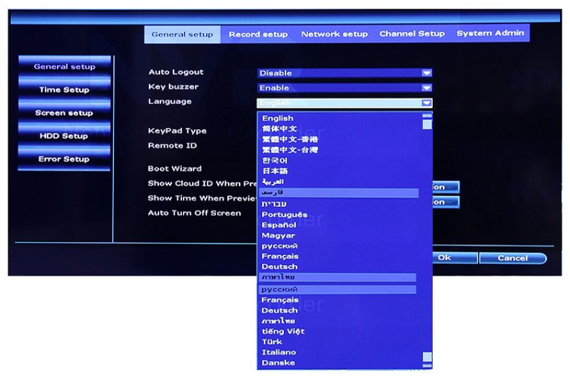Screen dimensions: 570x392
Task: Click the Cancel button
Action: (512, 258)
